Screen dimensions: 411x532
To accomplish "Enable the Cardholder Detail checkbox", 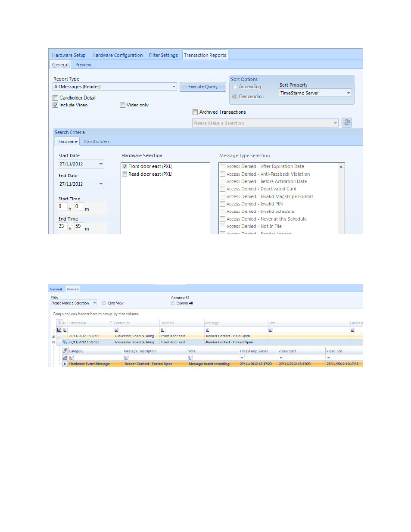I will (x=55, y=98).
